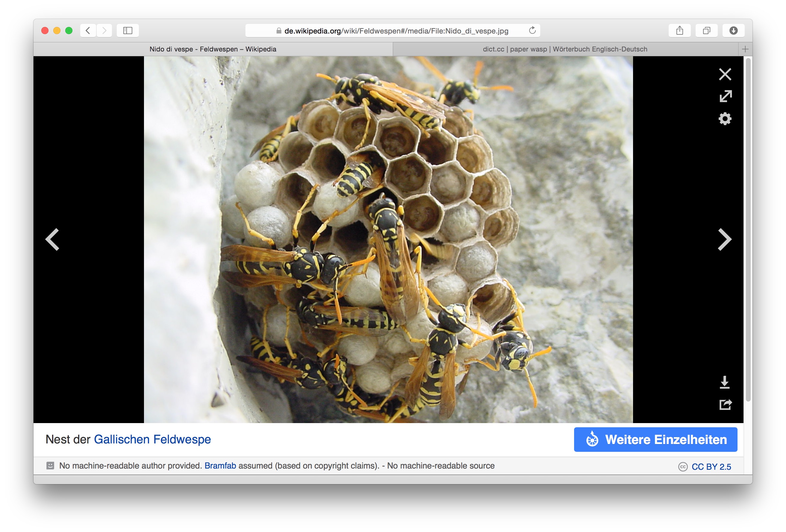The height and width of the screenshot is (532, 786).
Task: Show next image with the right chevron
Action: (x=724, y=239)
